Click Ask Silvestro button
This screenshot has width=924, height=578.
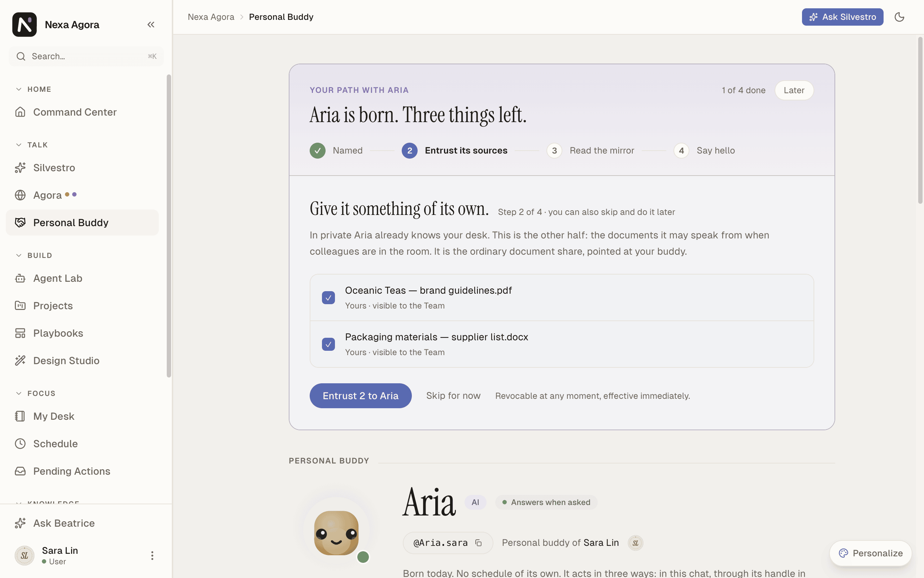pos(842,17)
